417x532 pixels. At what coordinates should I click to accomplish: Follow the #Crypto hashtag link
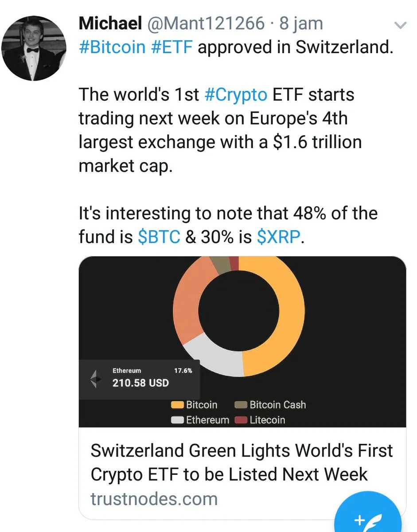(235, 94)
